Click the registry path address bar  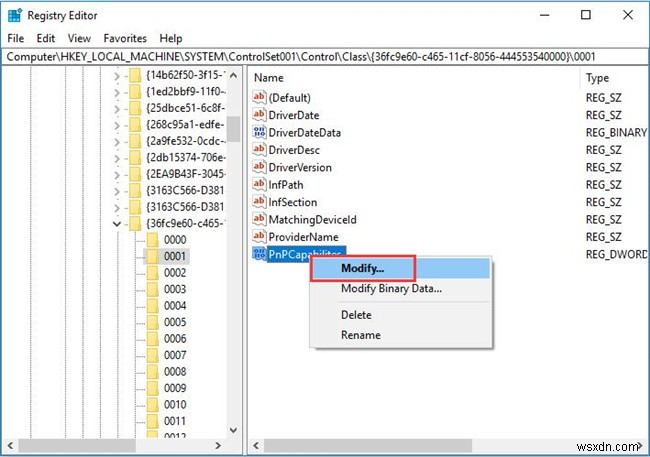click(x=325, y=57)
